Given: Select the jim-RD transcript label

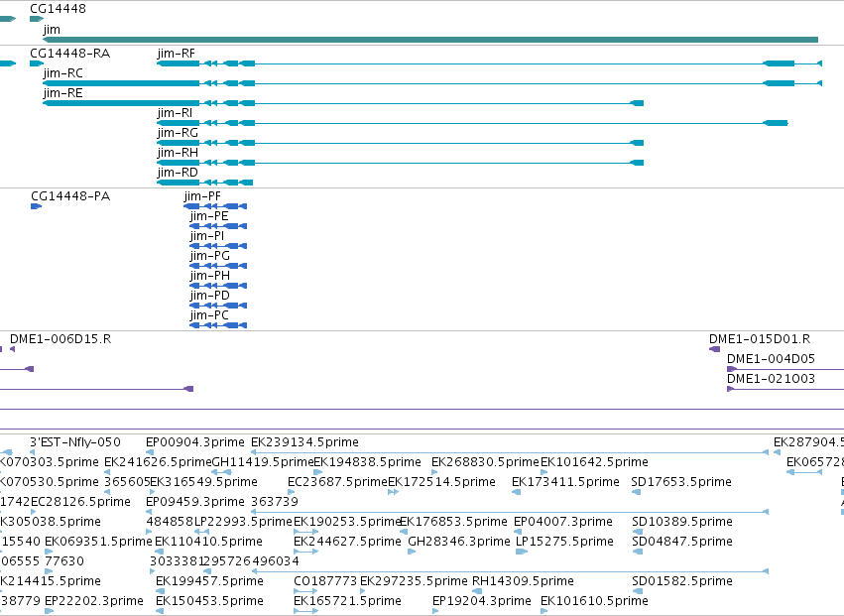Looking at the screenshot, I should [178, 173].
